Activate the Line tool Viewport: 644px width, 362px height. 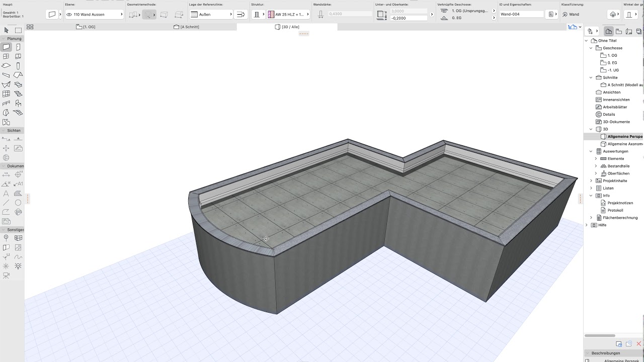(x=6, y=203)
